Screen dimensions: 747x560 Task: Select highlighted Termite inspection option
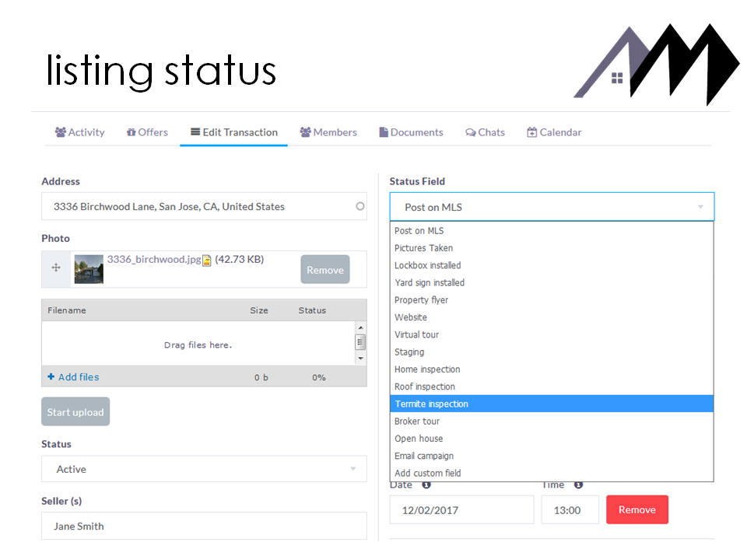[x=552, y=404]
